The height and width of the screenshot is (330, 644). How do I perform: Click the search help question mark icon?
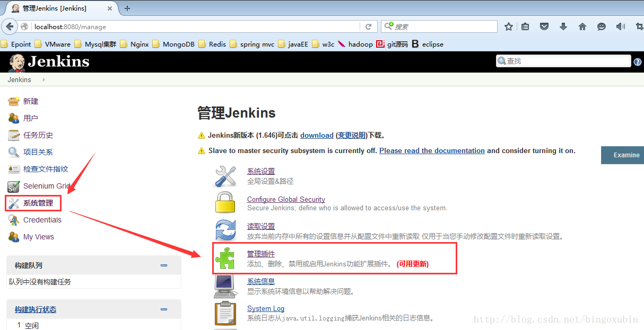tap(638, 61)
